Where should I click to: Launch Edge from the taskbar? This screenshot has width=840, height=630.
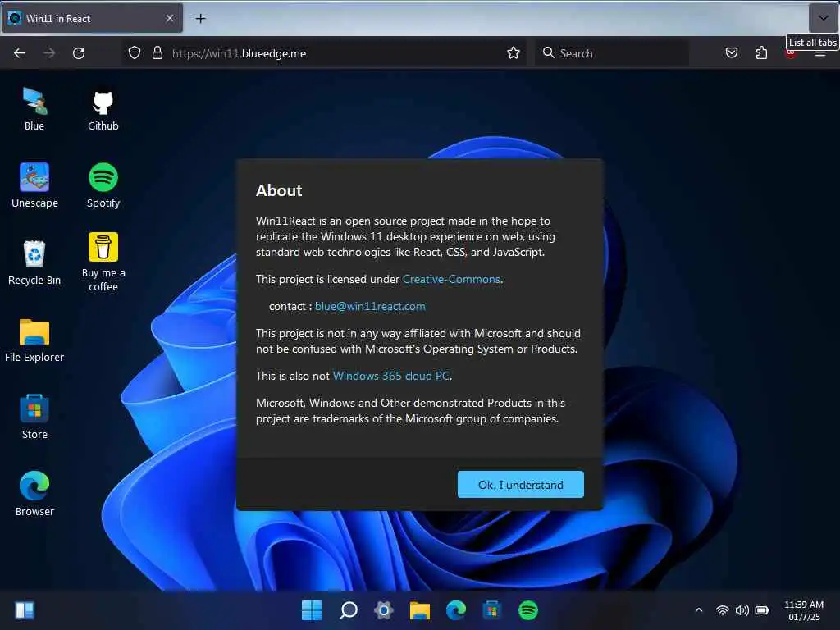456,610
